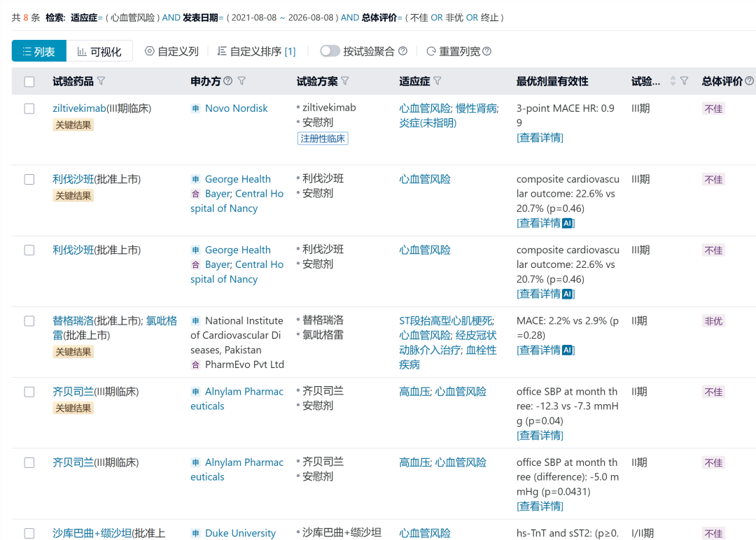Image resolution: width=756 pixels, height=540 pixels.
Task: Click National Institute of Cardiovascular Diseases icon
Action: pos(195,321)
